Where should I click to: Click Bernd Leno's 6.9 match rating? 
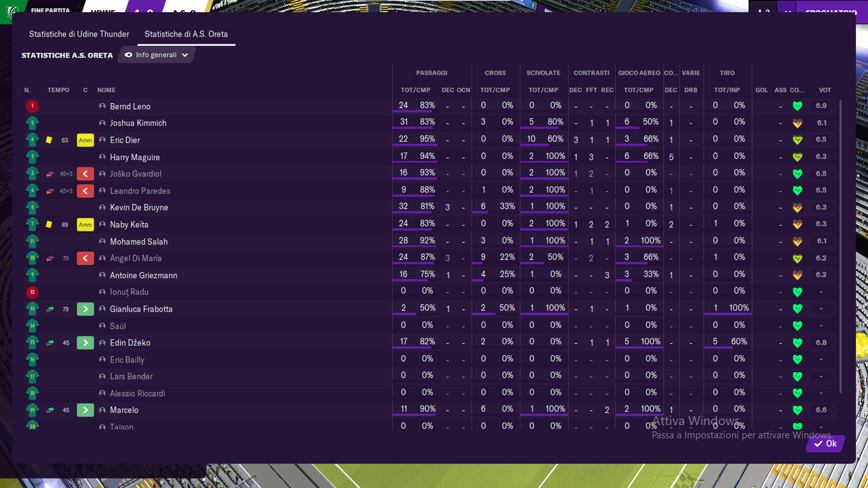[x=821, y=106]
